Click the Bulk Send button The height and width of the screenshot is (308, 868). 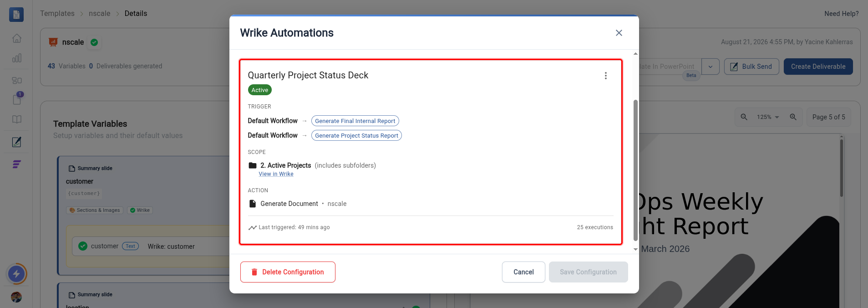point(751,67)
